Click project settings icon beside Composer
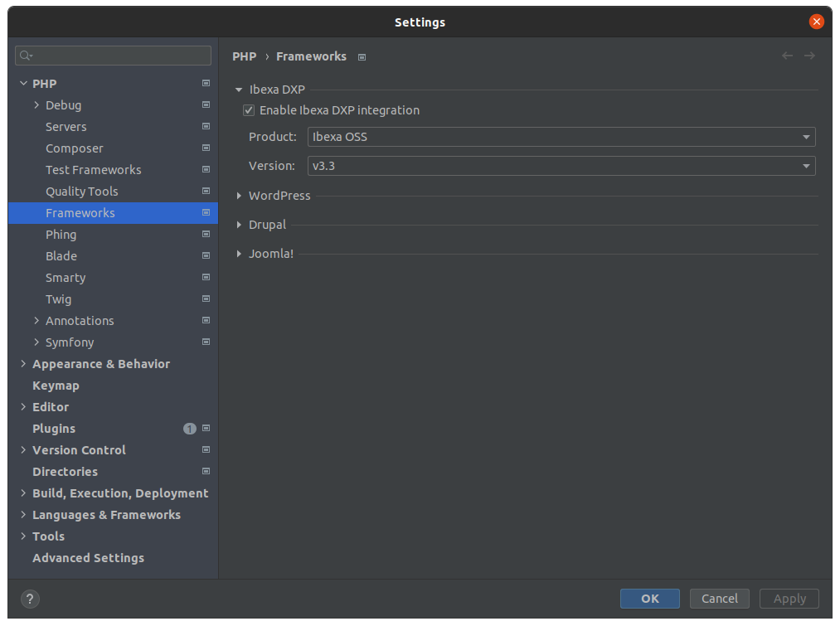The width and height of the screenshot is (840, 626). click(x=206, y=148)
